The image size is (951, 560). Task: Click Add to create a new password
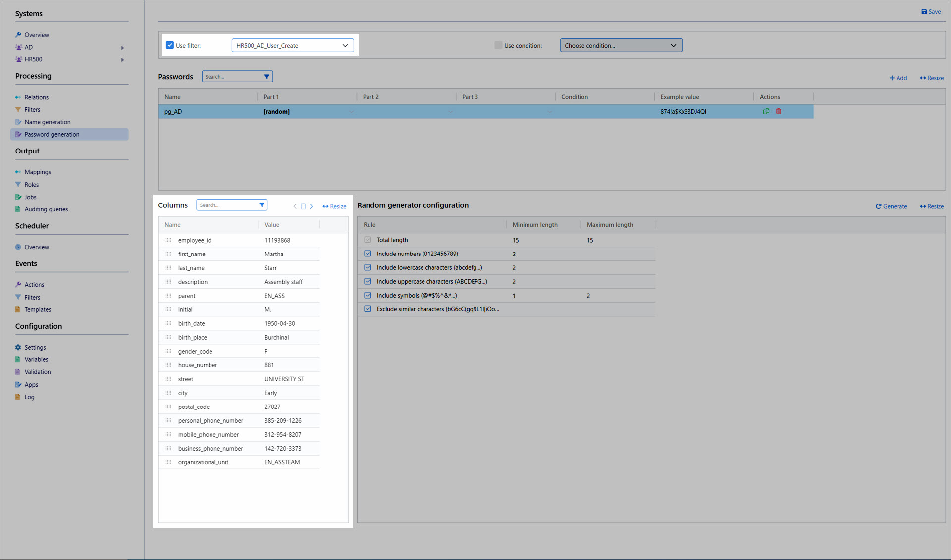[x=898, y=78]
